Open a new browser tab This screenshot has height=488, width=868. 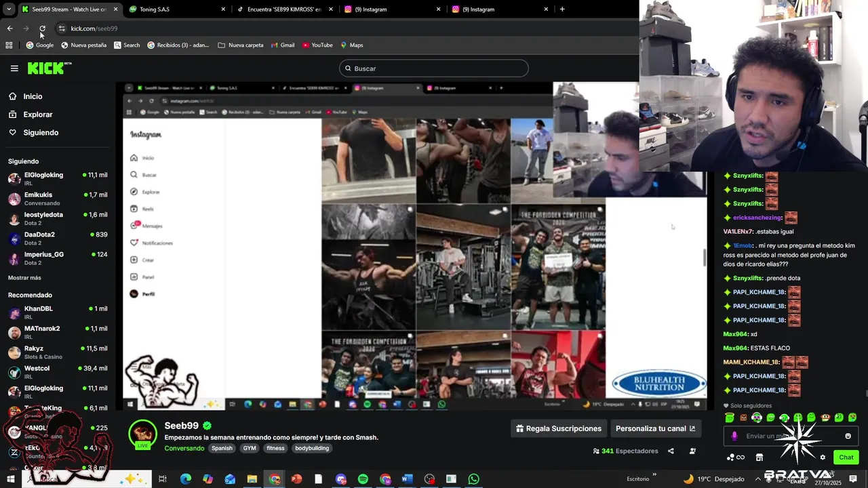(562, 9)
